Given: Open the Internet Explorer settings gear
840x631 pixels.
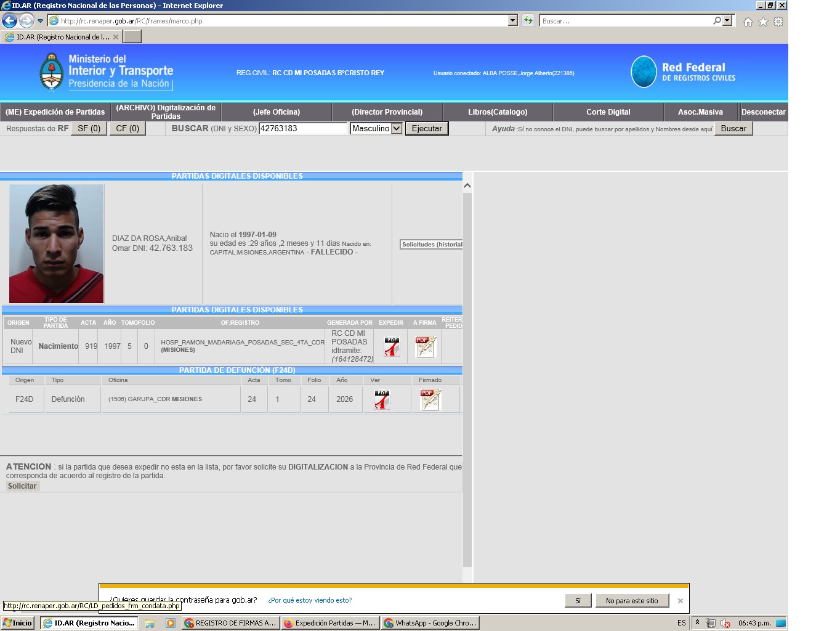Looking at the screenshot, I should [x=778, y=22].
